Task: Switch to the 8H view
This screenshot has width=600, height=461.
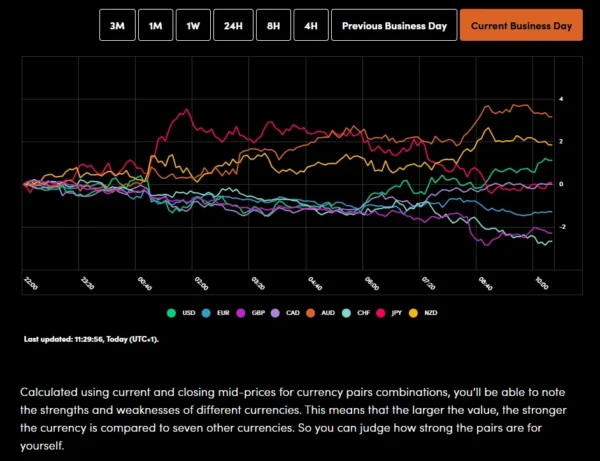Action: pyautogui.click(x=272, y=26)
